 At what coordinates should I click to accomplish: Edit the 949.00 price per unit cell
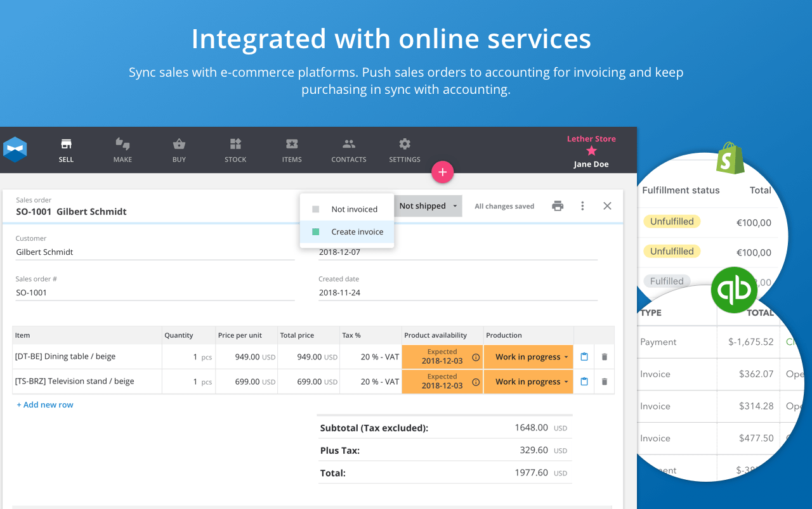(247, 357)
